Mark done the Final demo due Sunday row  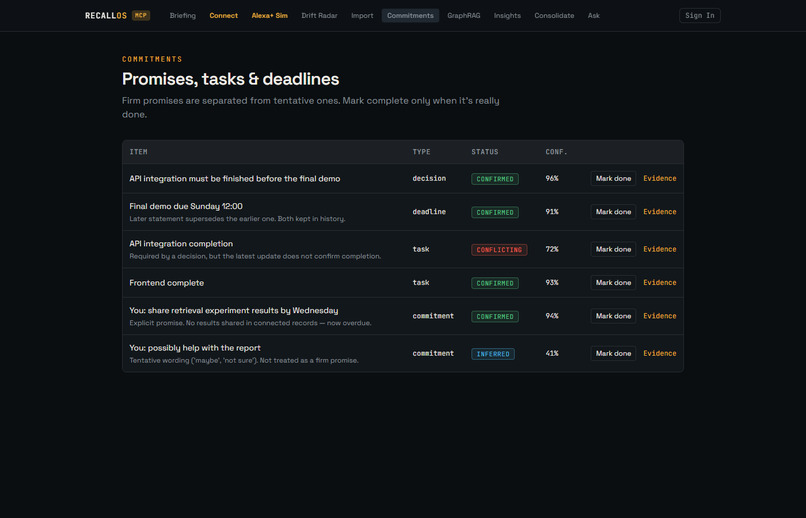[613, 212]
